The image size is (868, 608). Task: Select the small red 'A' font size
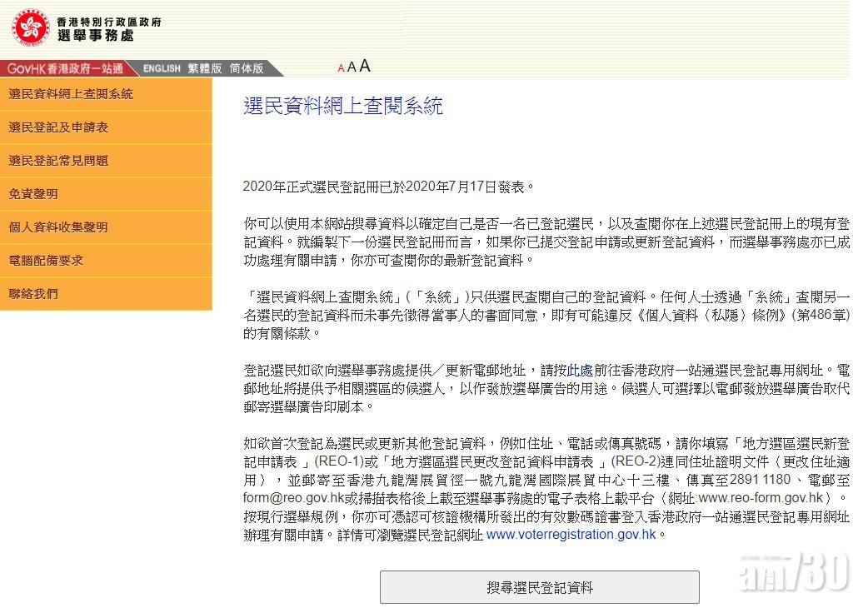coord(341,68)
